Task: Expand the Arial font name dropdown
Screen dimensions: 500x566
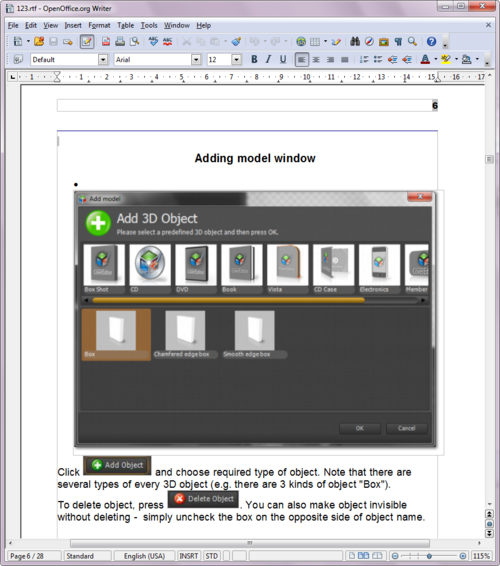Action: pos(196,60)
